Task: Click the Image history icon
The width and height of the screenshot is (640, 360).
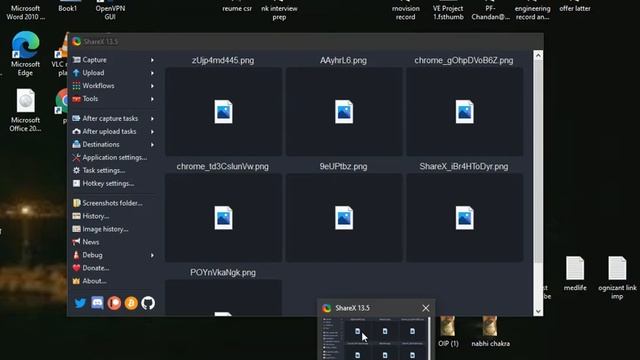Action: tap(76, 229)
